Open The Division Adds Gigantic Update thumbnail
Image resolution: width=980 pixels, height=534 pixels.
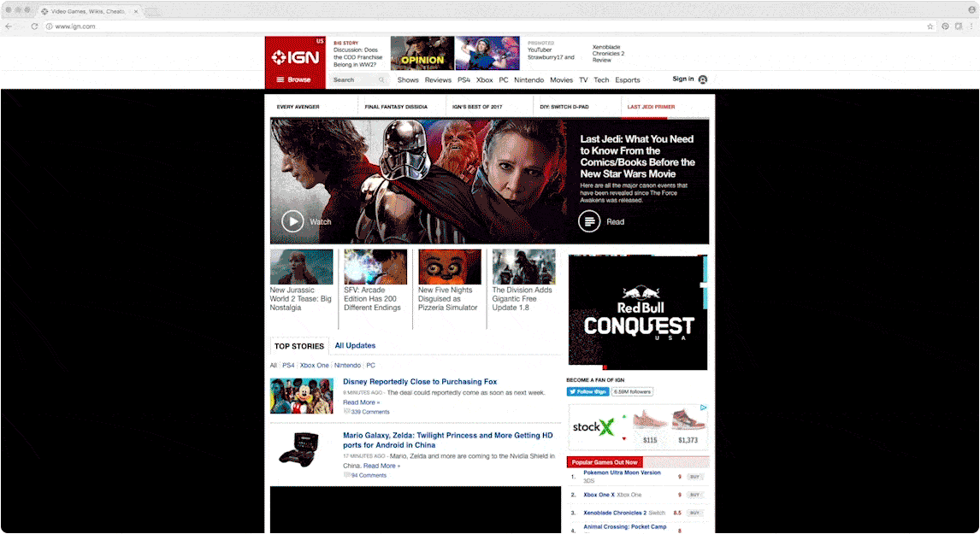(523, 267)
